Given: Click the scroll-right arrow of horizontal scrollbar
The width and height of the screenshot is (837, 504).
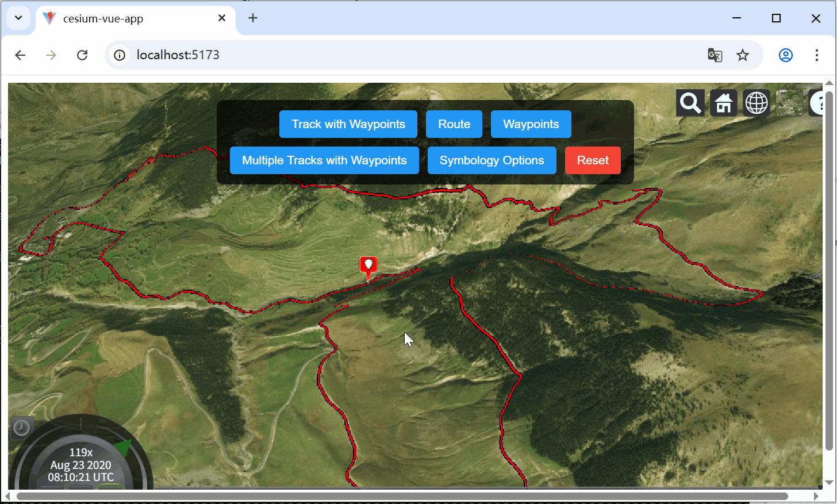Looking at the screenshot, I should [816, 496].
